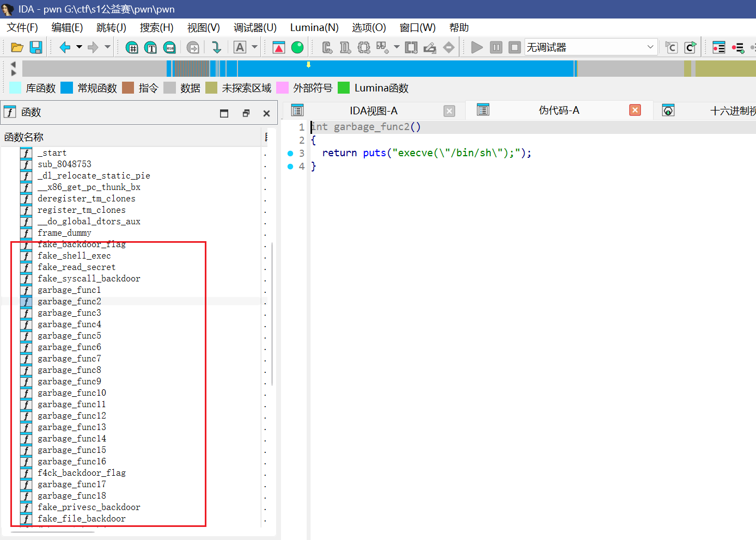The width and height of the screenshot is (756, 540).
Task: Jump back with the blue left arrow
Action: click(65, 48)
